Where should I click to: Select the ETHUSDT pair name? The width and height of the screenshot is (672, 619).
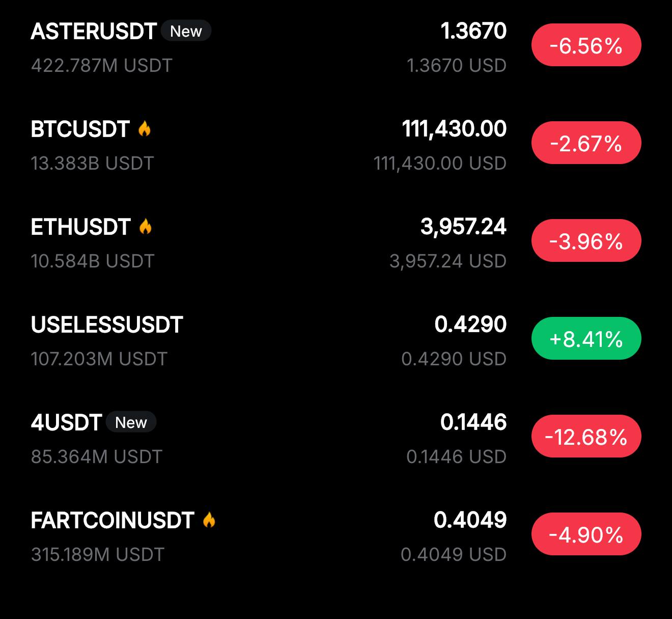(81, 227)
